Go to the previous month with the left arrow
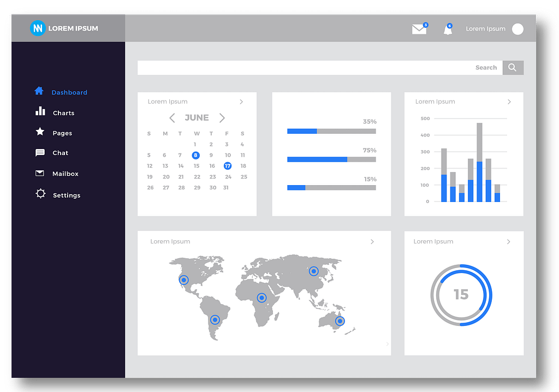Screen dimensions: 559x392 pos(172,117)
